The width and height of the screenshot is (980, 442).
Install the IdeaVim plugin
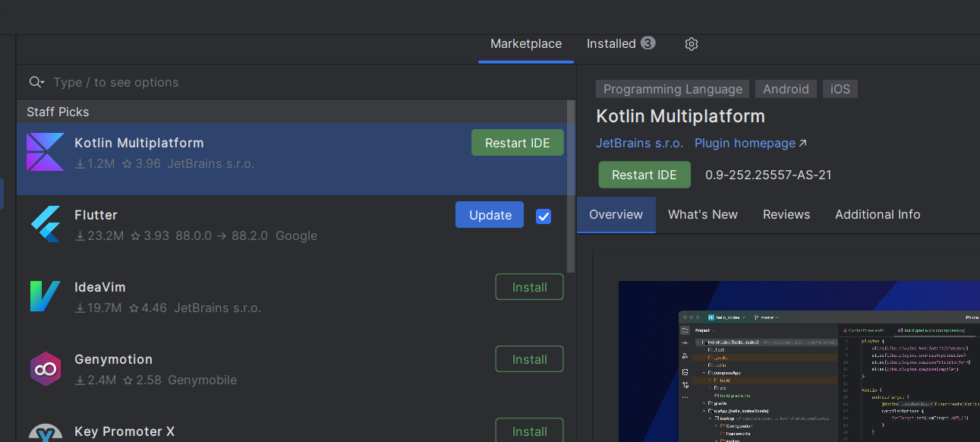pyautogui.click(x=529, y=287)
